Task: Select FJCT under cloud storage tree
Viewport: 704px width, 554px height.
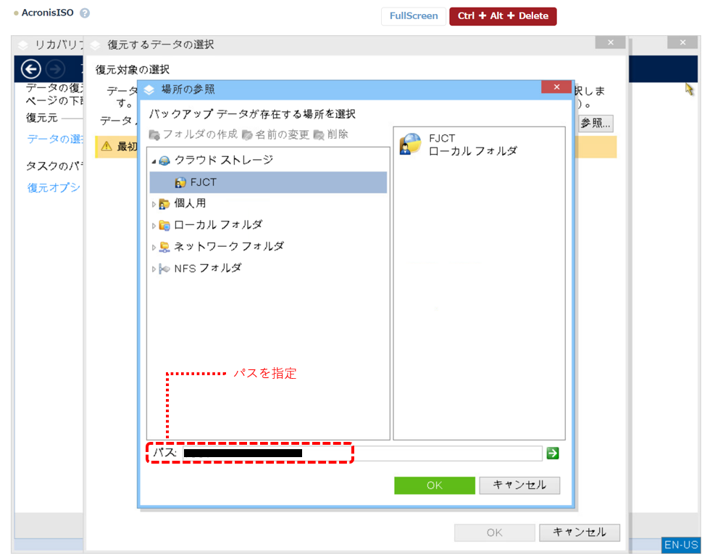Action: pos(202,182)
